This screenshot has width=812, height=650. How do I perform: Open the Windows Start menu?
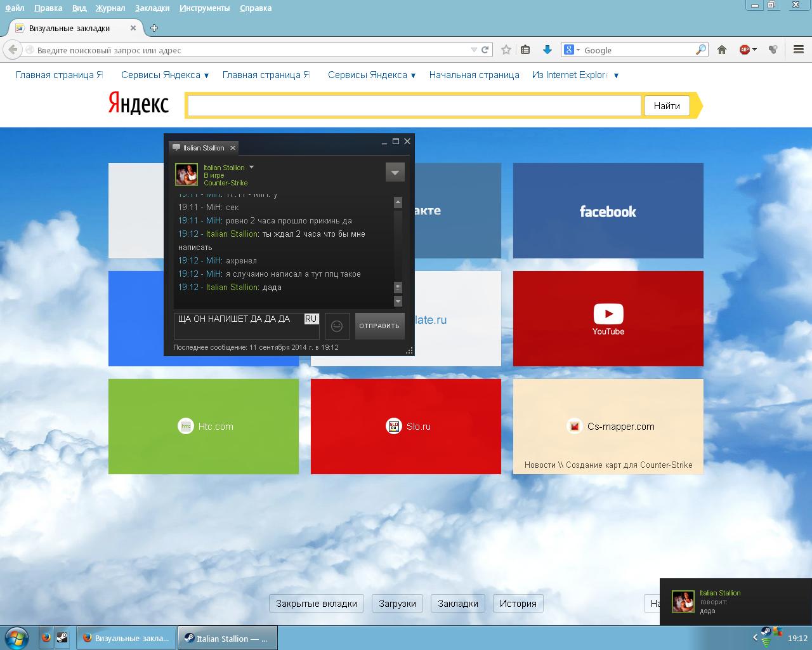coord(17,638)
